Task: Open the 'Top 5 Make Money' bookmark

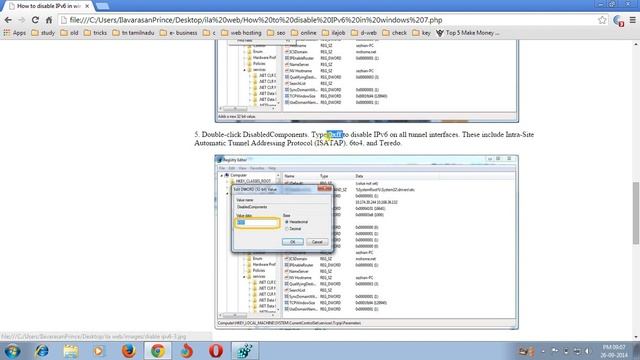Action: click(468, 33)
